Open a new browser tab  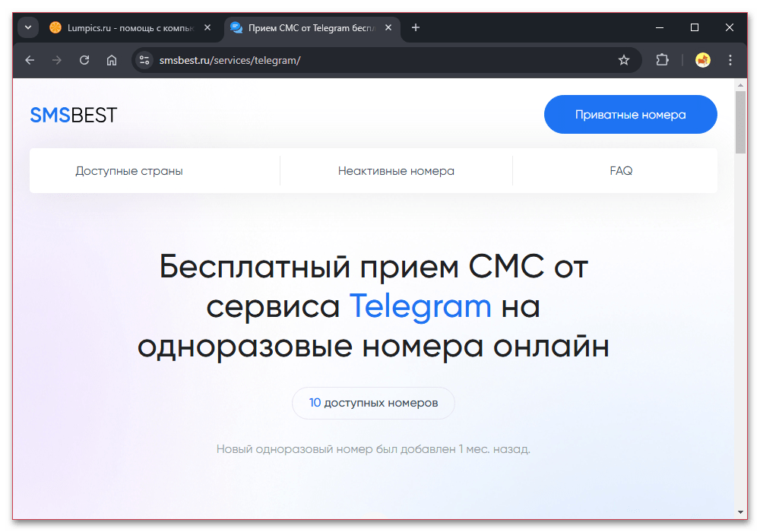(x=416, y=27)
